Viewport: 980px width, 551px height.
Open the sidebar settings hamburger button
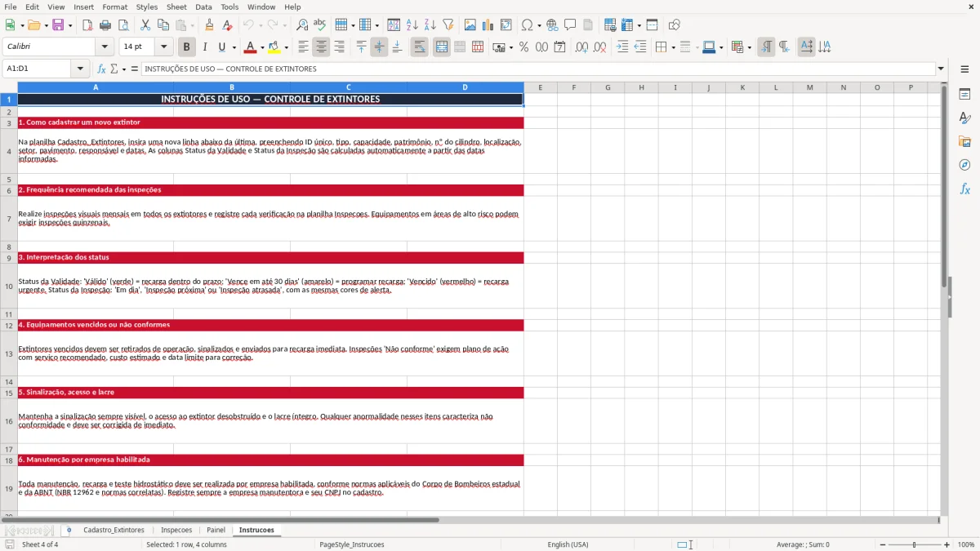[x=964, y=69]
